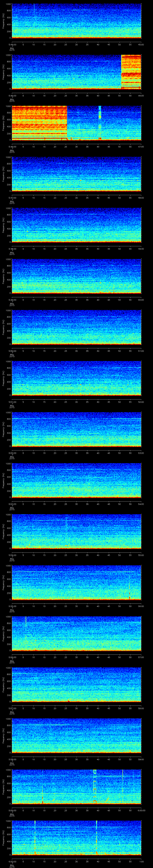Screen dimensions: 153x868
Task: Click the spike near 10 seconds in the 5:44:00 spectrogram
Action: (x=34, y=8)
